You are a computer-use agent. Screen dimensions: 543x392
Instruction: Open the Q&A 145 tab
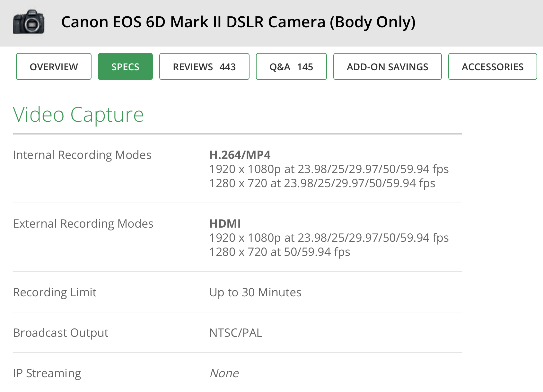click(291, 67)
